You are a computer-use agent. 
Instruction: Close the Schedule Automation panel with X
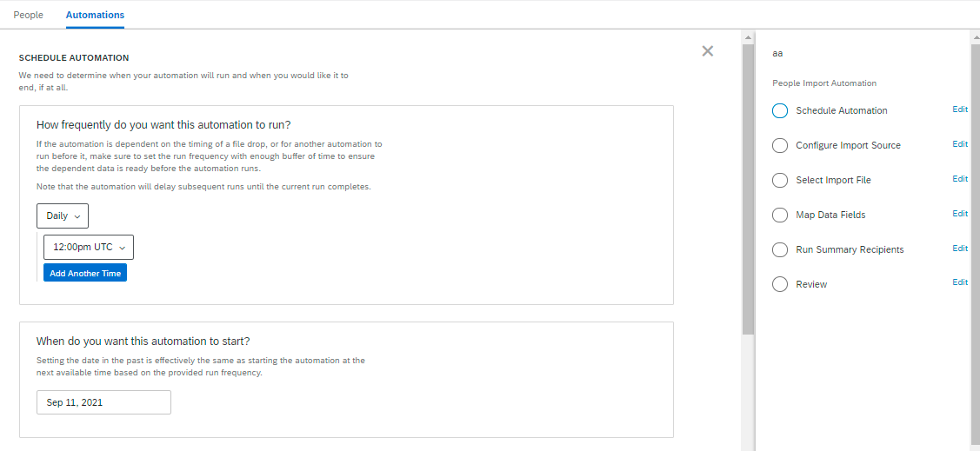(x=708, y=51)
